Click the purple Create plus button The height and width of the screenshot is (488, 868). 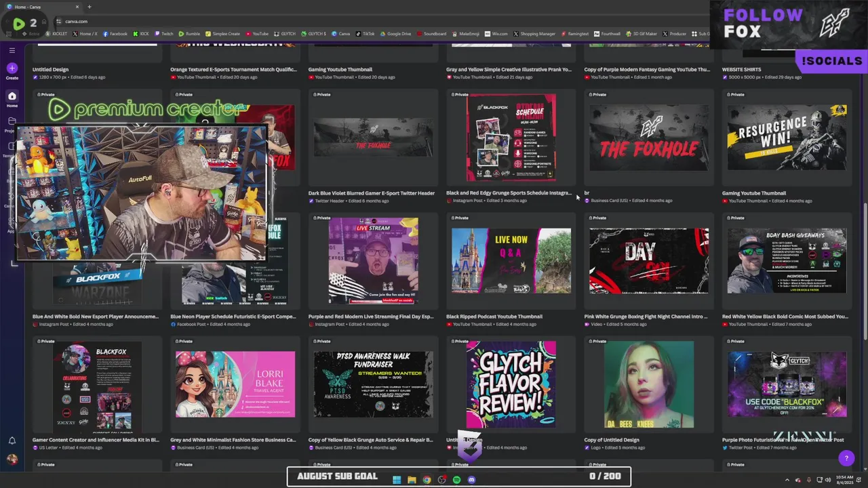(x=12, y=68)
